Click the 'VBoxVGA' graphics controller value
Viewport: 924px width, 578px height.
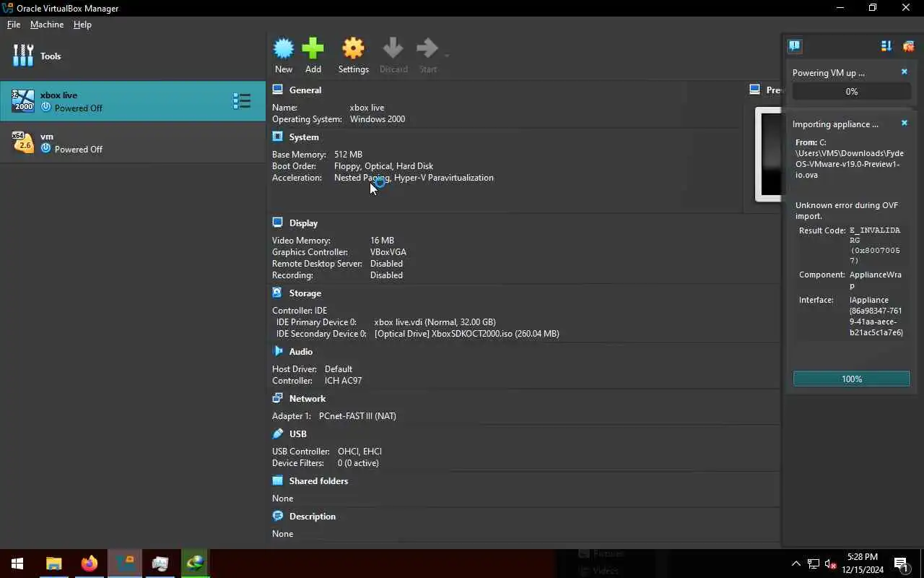(x=388, y=252)
